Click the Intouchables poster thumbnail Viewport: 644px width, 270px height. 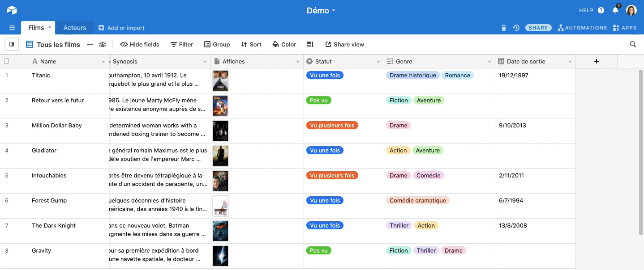click(x=221, y=181)
